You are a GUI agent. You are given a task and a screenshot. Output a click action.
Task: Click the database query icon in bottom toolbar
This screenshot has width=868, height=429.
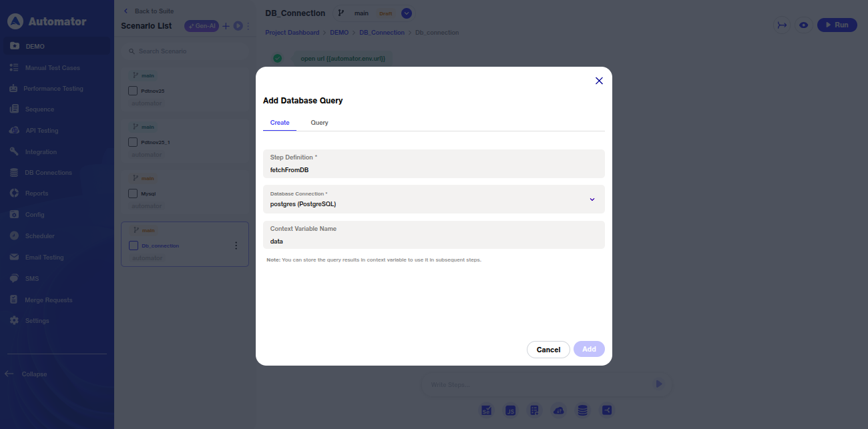tap(583, 410)
